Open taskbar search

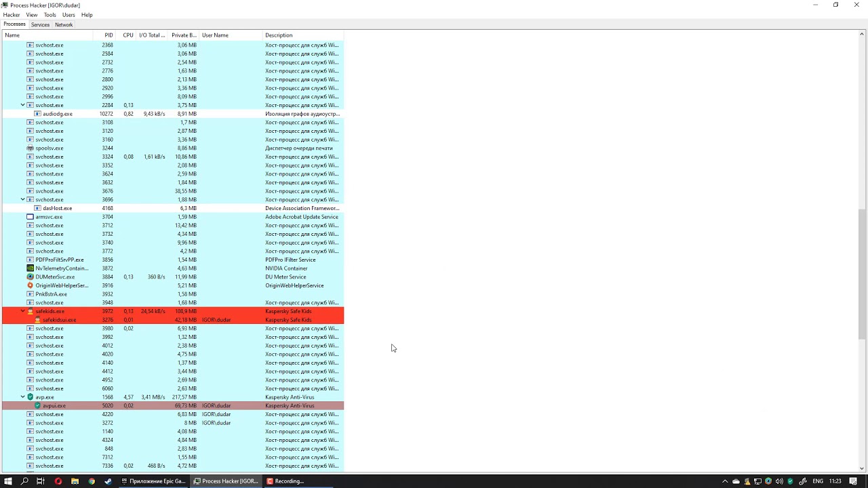(x=24, y=481)
